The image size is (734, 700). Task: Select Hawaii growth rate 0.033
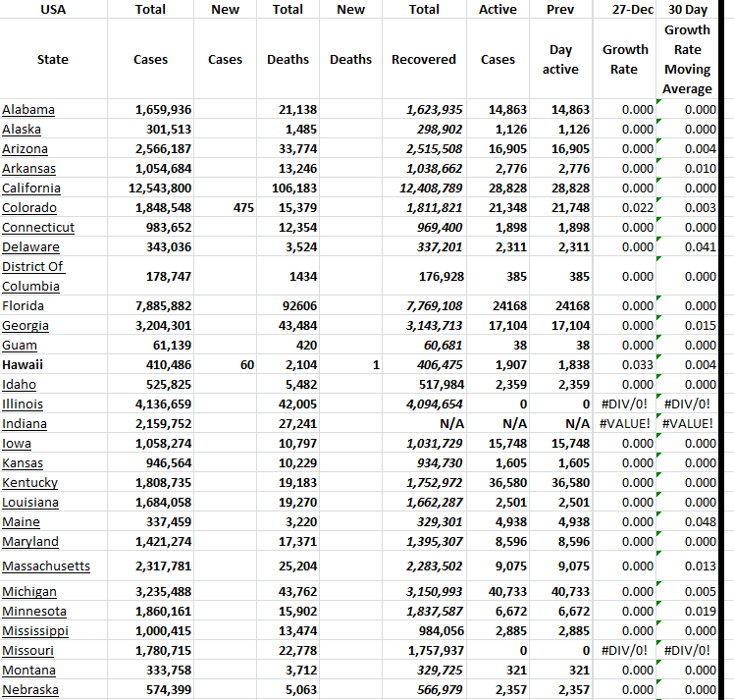click(637, 365)
